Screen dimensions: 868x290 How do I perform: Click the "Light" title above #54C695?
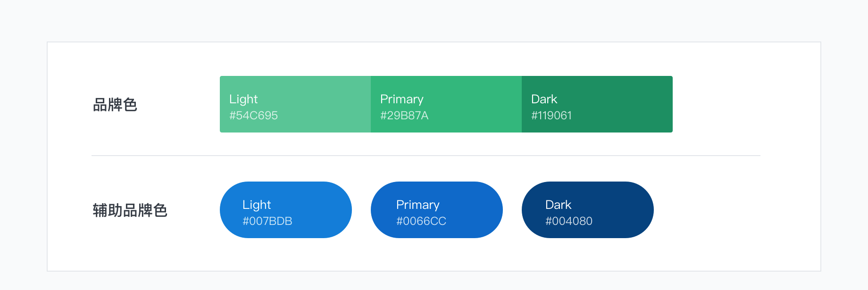coord(243,99)
